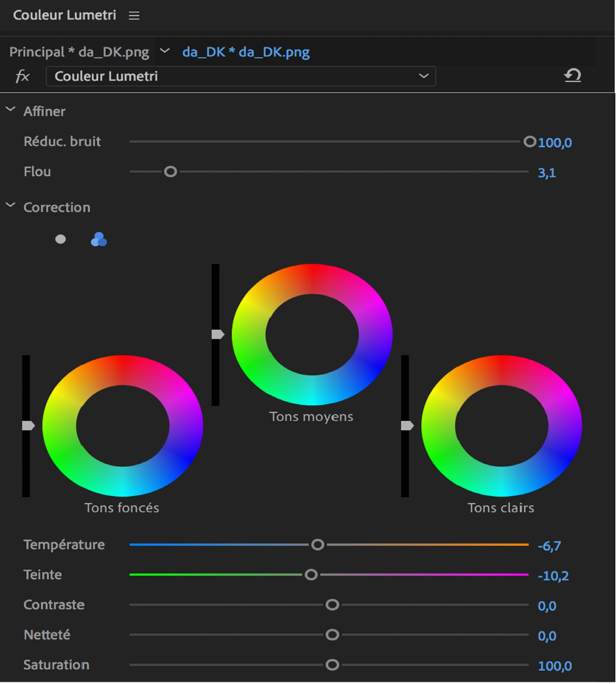Click the fx effect toggle icon
Viewport: 616px width, 684px height.
22,76
